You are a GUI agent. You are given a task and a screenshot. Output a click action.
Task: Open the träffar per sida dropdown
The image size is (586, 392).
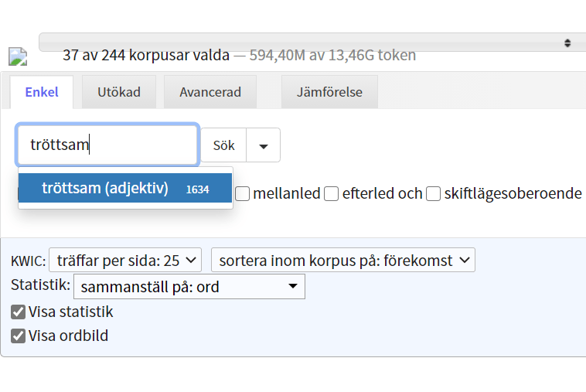pyautogui.click(x=127, y=260)
